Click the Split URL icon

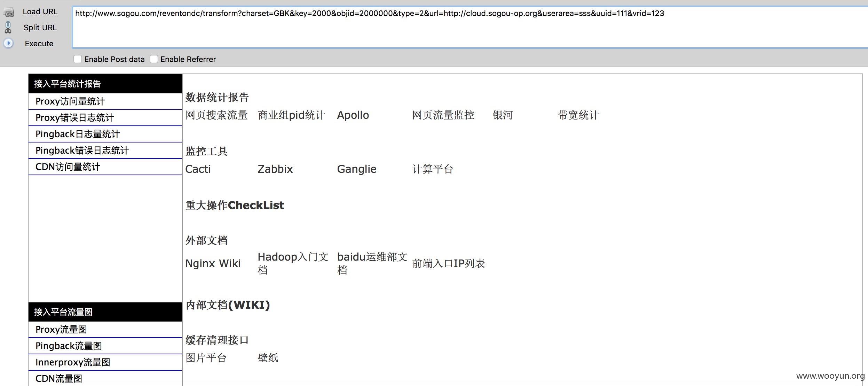[8, 27]
